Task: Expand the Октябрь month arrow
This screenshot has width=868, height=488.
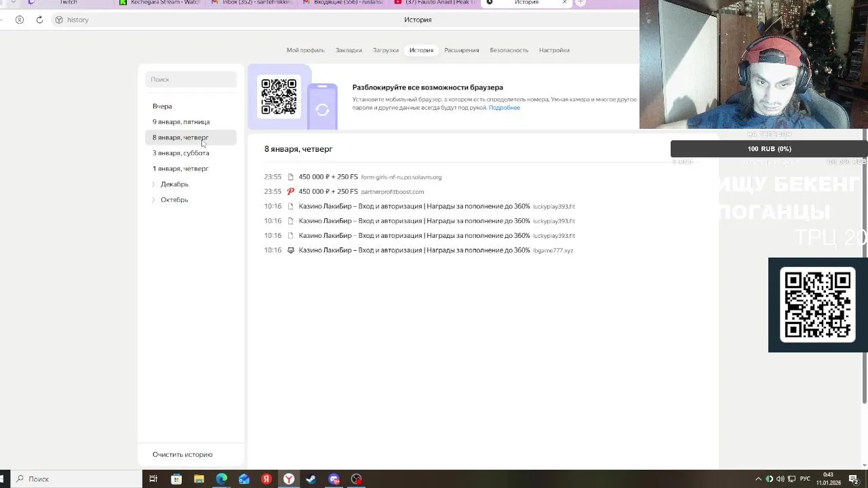Action: pos(153,200)
